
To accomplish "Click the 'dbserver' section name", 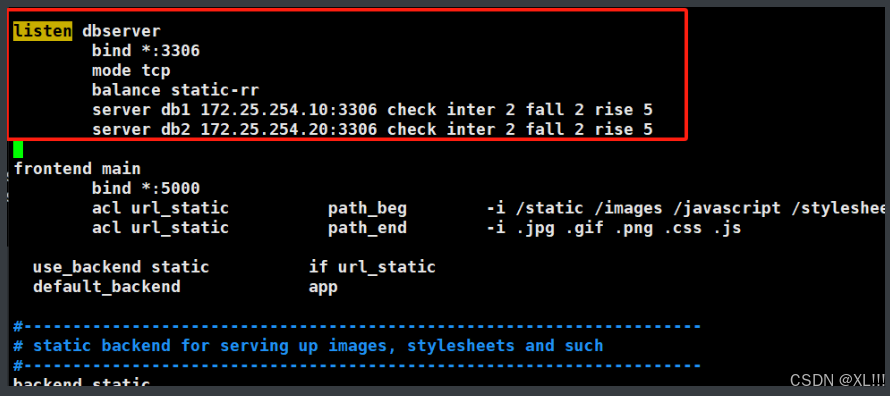I will pyautogui.click(x=121, y=31).
